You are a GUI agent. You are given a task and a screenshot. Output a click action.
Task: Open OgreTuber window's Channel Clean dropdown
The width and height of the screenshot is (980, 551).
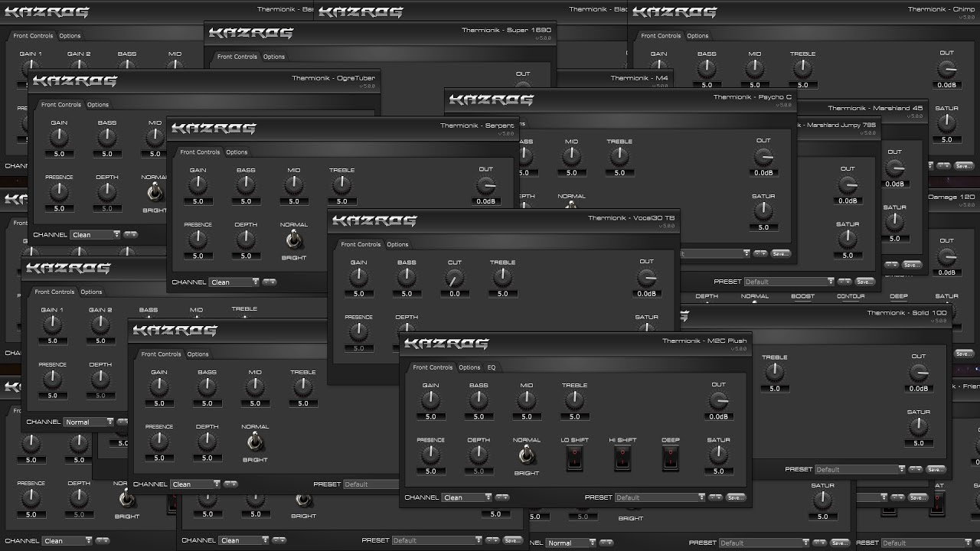tap(96, 234)
